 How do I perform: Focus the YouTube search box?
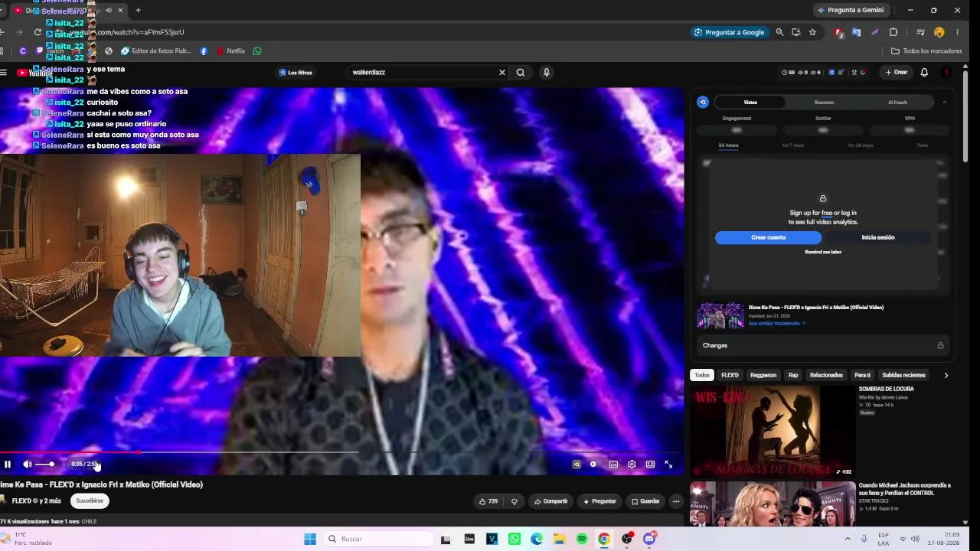(x=422, y=73)
